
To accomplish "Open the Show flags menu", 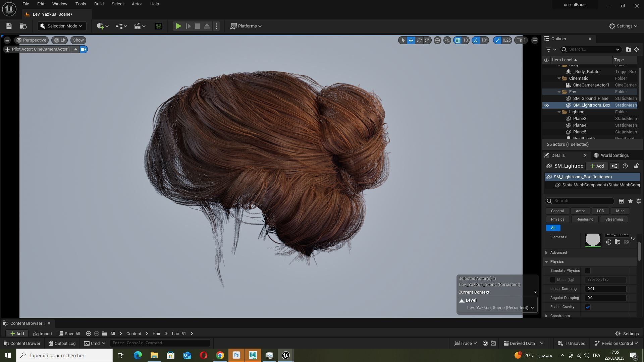I will coord(78,40).
